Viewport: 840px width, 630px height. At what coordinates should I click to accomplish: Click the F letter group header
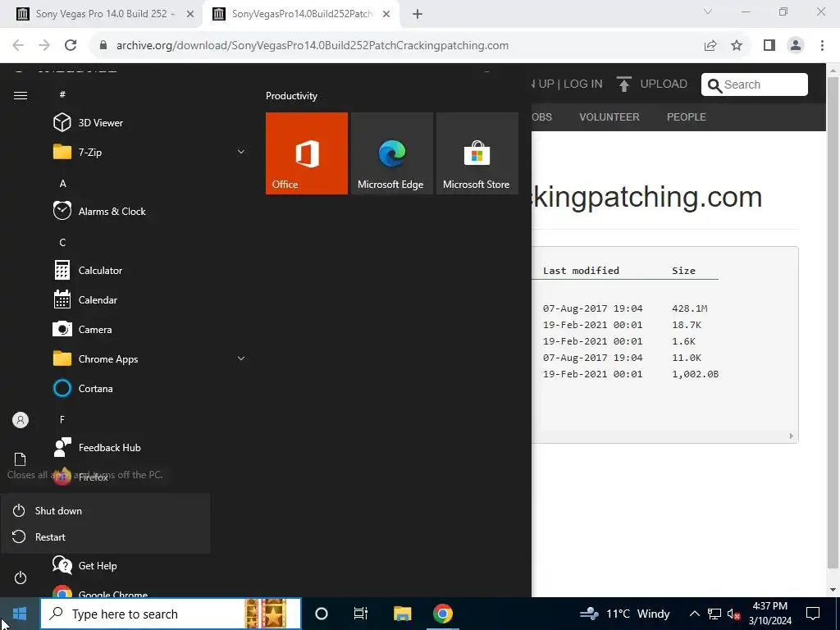62,419
